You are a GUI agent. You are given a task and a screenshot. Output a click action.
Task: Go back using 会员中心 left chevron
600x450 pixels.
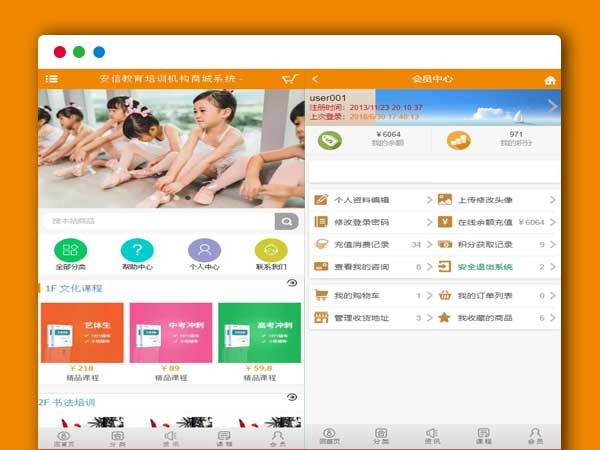(x=315, y=79)
